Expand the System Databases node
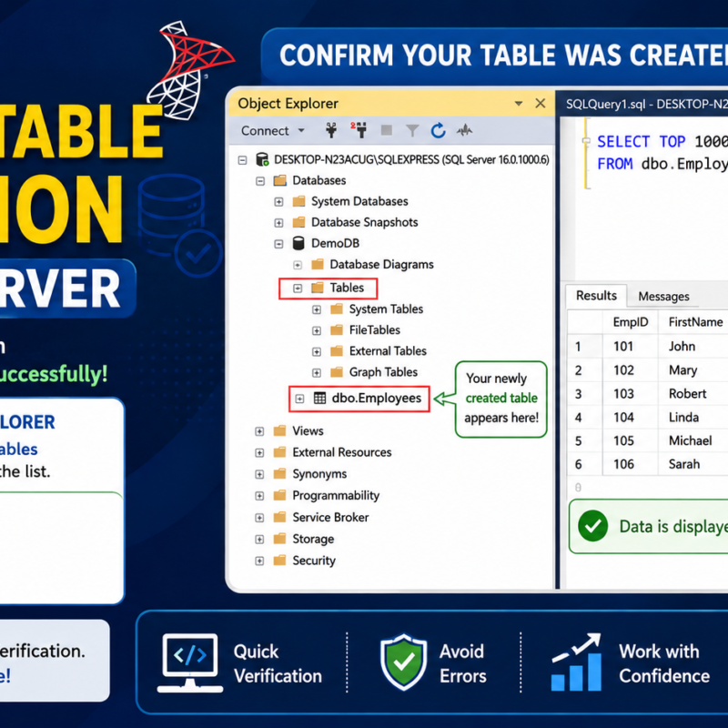728x728 pixels. pyautogui.click(x=278, y=202)
